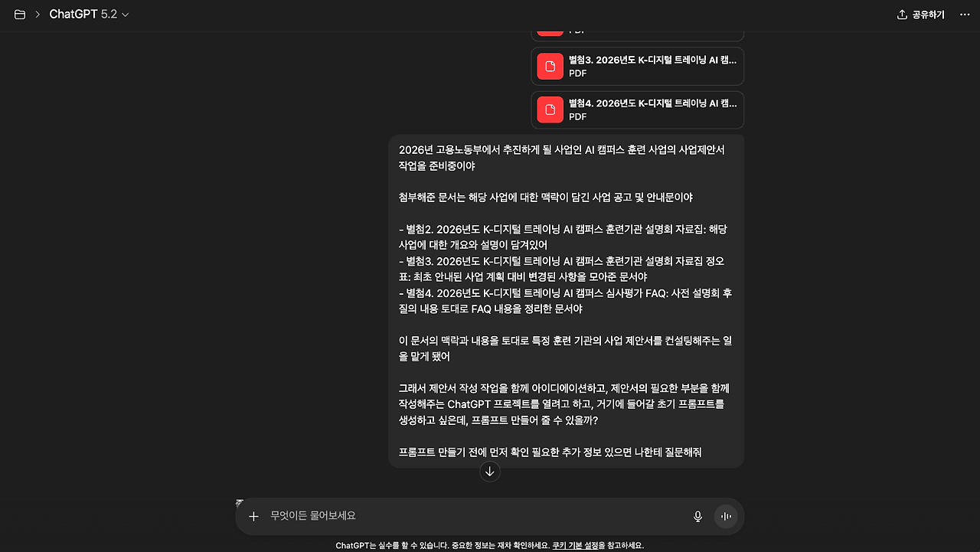980x552 pixels.
Task: Click the breadcrumb chevron beside the folder
Action: pos(38,15)
